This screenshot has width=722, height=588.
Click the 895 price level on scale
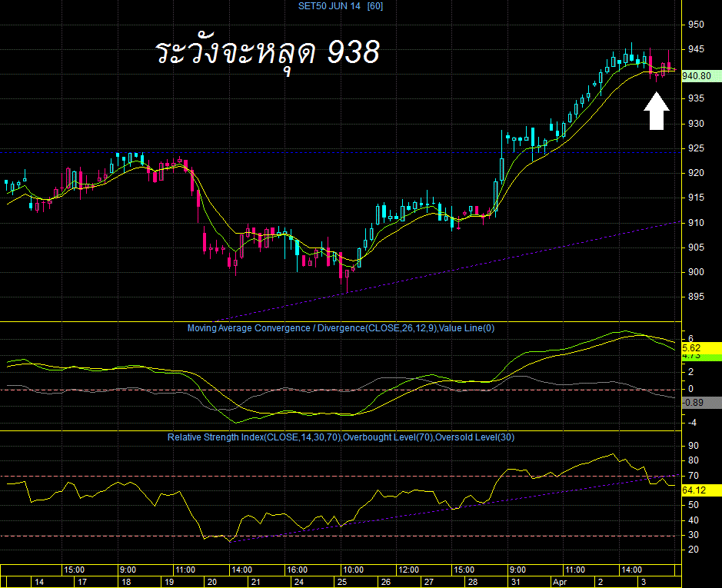[x=696, y=297]
